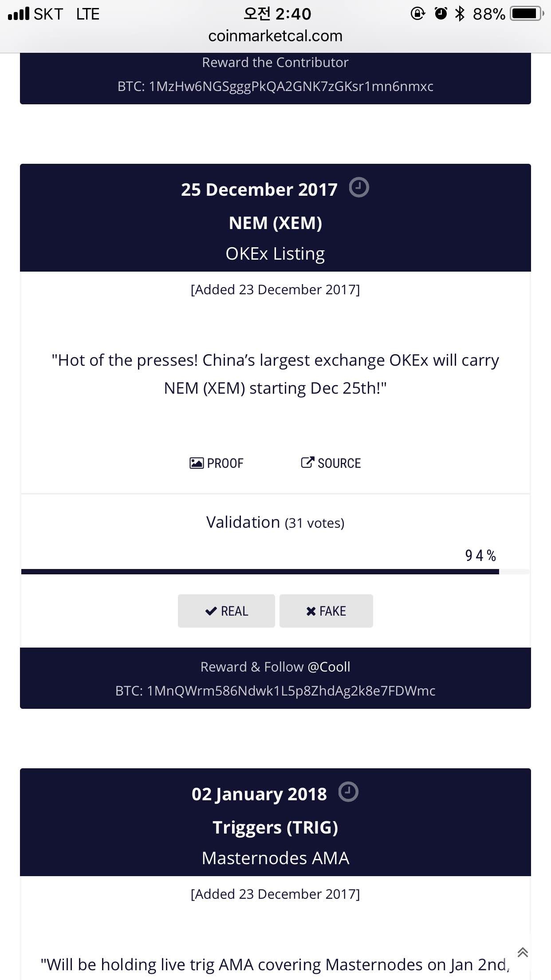
Task: Tap the Bluetooth icon in status bar
Action: pos(460,14)
